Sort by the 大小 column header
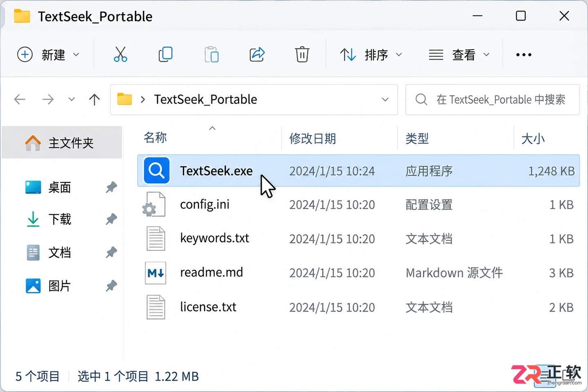The width and height of the screenshot is (588, 392). point(533,138)
